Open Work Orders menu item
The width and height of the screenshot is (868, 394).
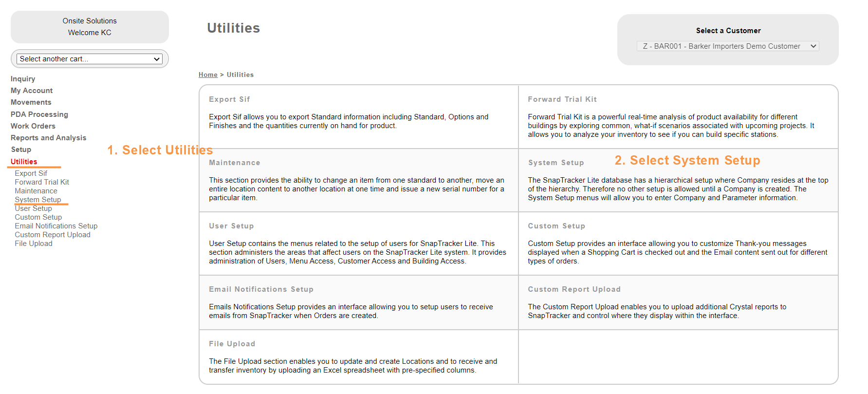[33, 126]
